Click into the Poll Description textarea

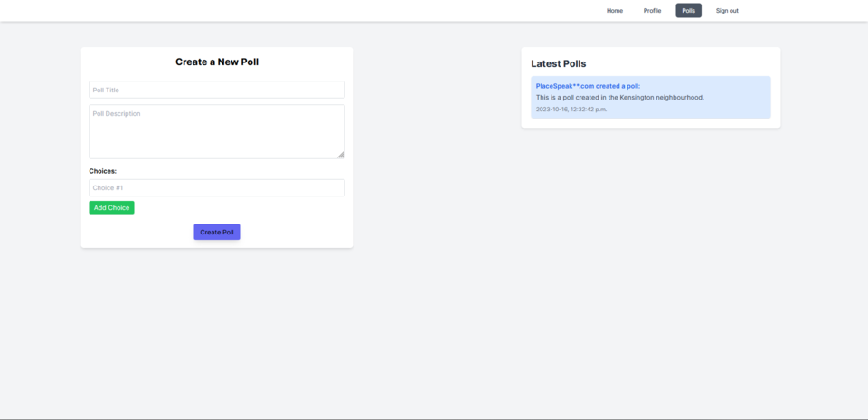point(216,131)
